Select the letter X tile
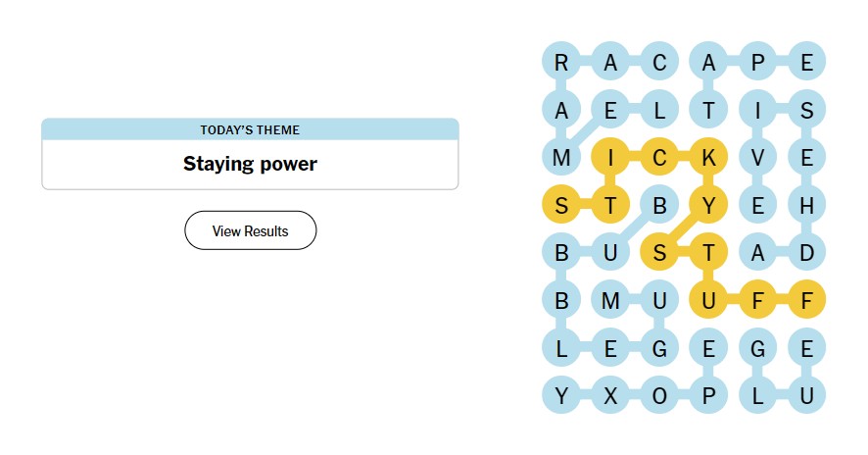This screenshot has width=868, height=455. (x=610, y=396)
